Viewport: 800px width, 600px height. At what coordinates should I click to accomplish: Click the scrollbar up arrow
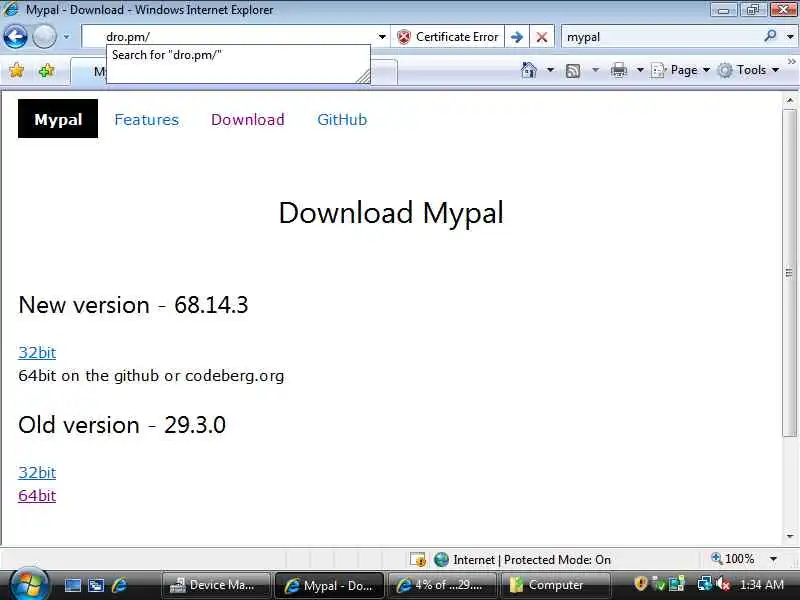click(x=790, y=101)
